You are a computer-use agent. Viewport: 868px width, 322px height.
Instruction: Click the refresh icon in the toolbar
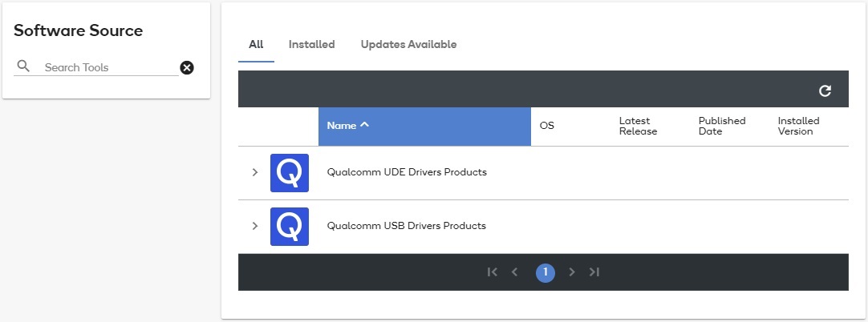825,91
